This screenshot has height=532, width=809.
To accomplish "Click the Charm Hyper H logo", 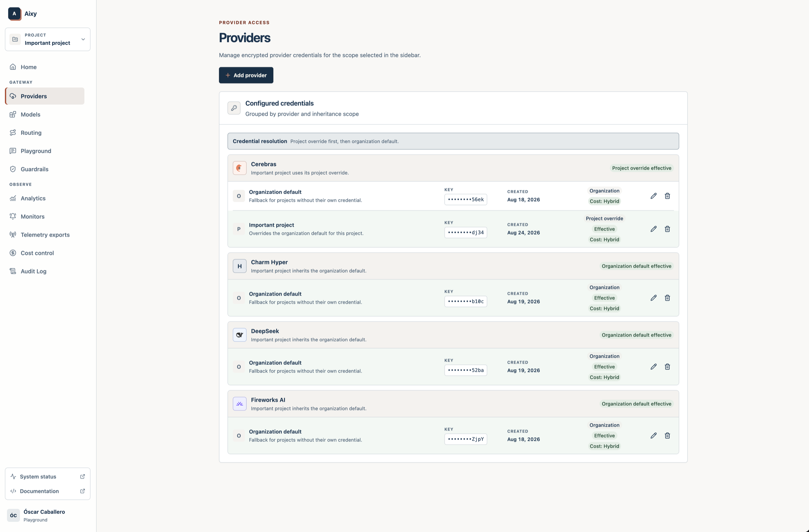I will 240,267.
